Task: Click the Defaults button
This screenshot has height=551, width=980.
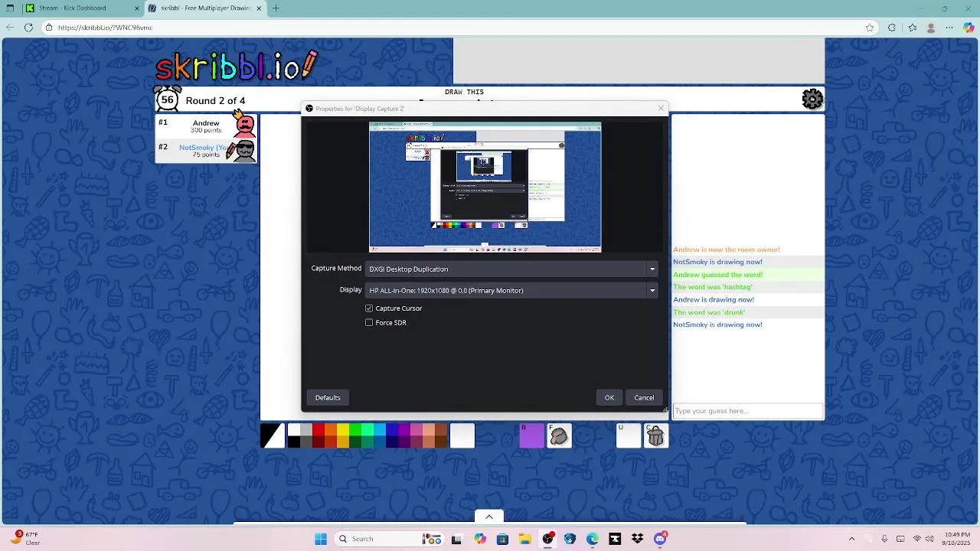Action: pos(328,397)
